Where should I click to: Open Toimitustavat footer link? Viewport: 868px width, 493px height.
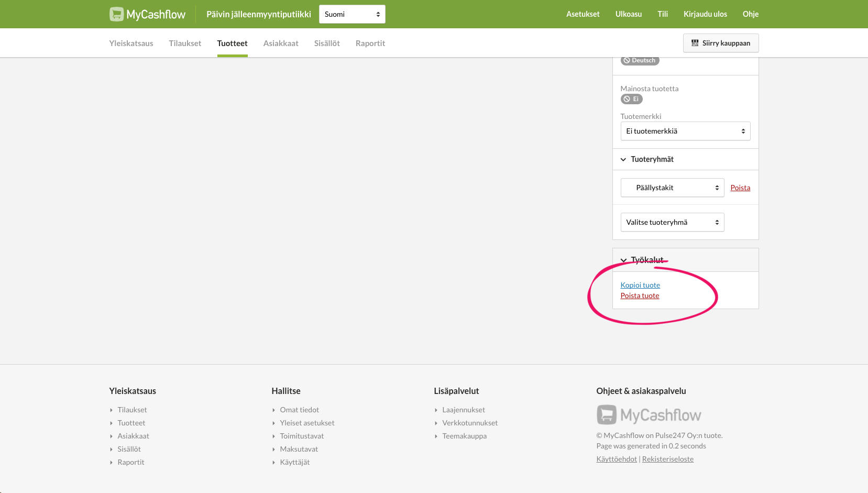(302, 436)
